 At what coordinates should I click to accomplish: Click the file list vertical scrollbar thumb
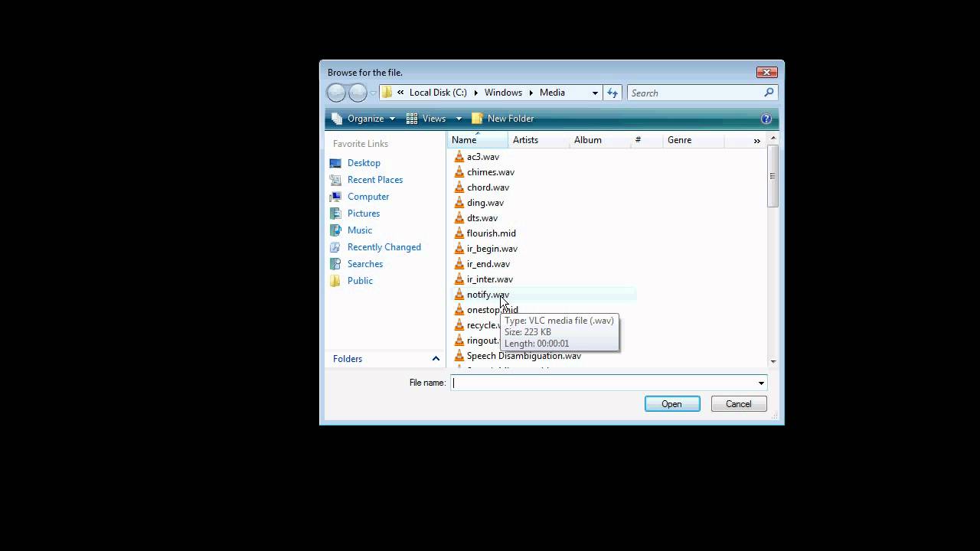(x=773, y=175)
